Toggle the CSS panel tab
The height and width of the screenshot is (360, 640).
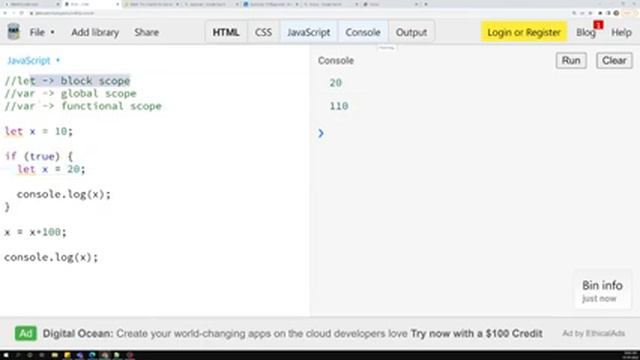(x=263, y=32)
